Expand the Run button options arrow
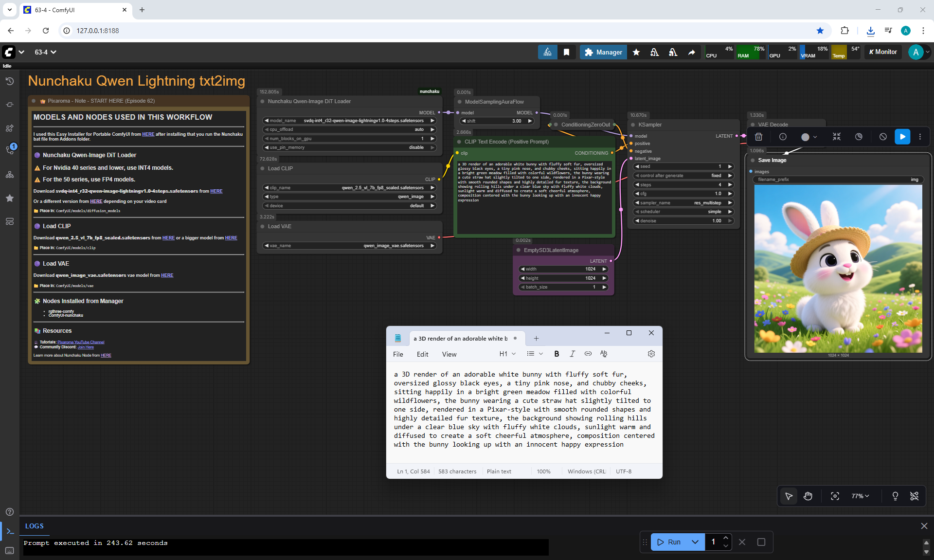The image size is (934, 560). point(695,542)
